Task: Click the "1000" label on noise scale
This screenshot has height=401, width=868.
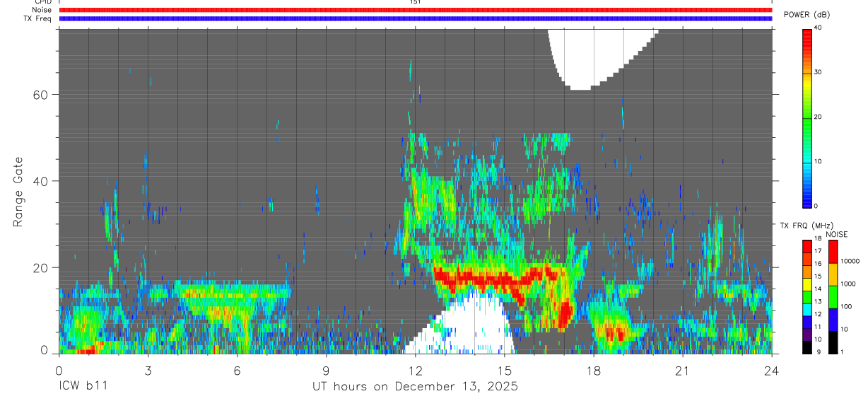Action: tap(848, 284)
